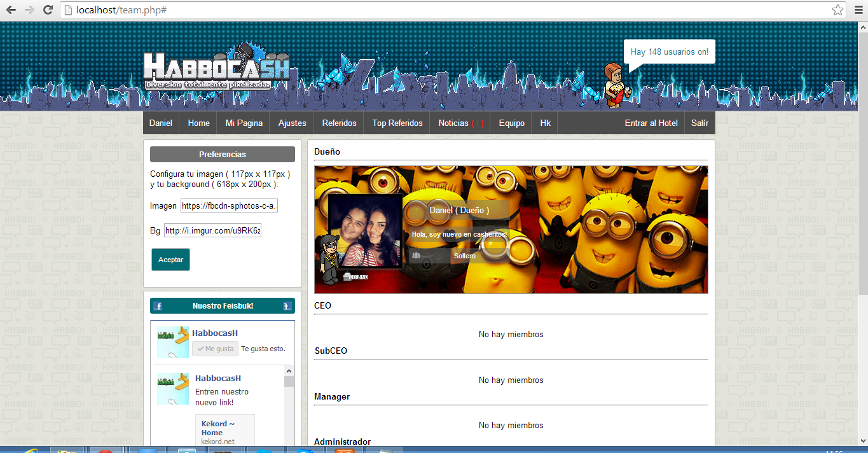Open the HabbocasH post thumbnail beside Entren nuestro
The width and height of the screenshot is (868, 453).
point(173,389)
